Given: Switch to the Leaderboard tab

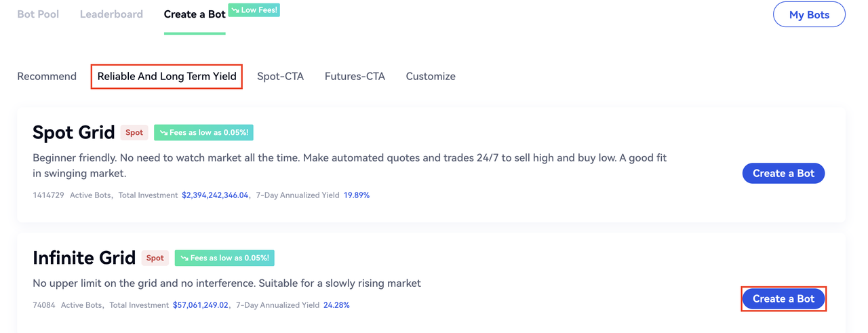Looking at the screenshot, I should 111,14.
